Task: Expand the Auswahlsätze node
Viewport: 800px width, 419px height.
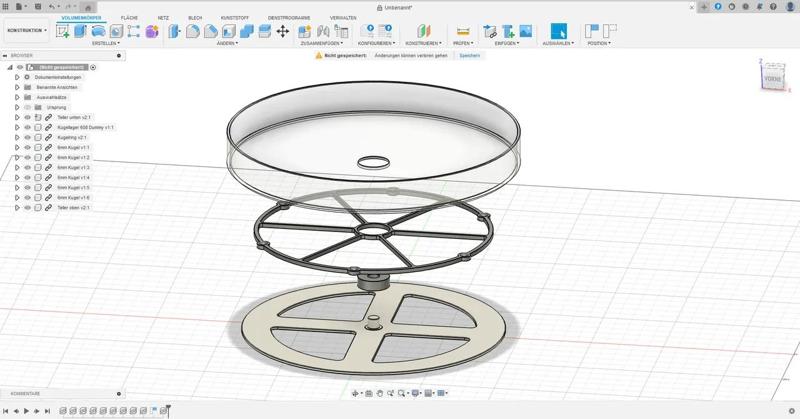Action: pos(17,97)
